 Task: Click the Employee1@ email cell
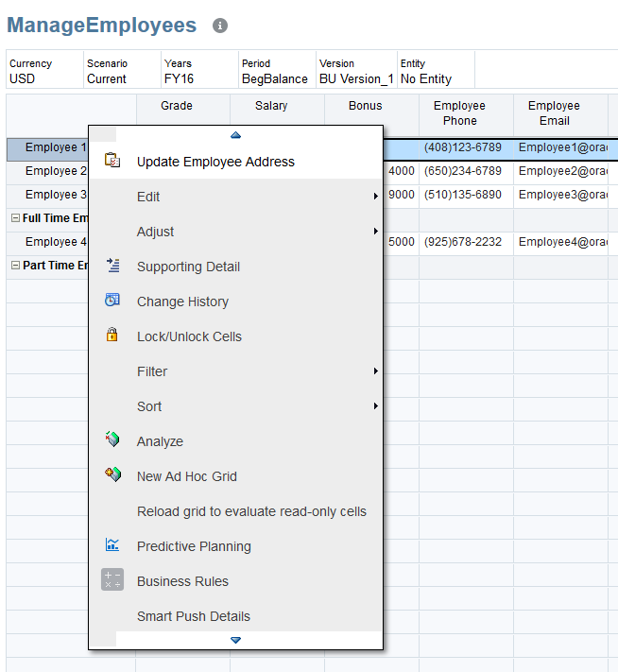tap(560, 149)
